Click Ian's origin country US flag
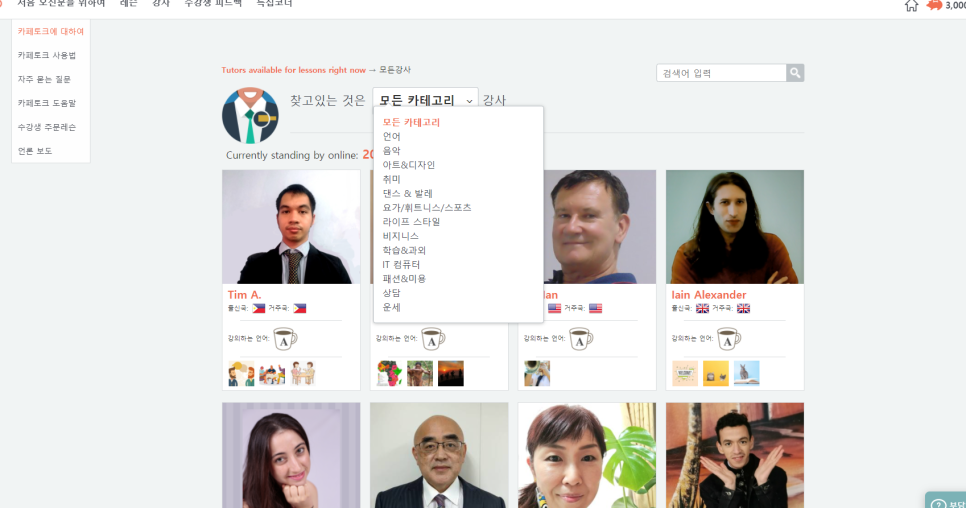This screenshot has width=966, height=508. [554, 308]
